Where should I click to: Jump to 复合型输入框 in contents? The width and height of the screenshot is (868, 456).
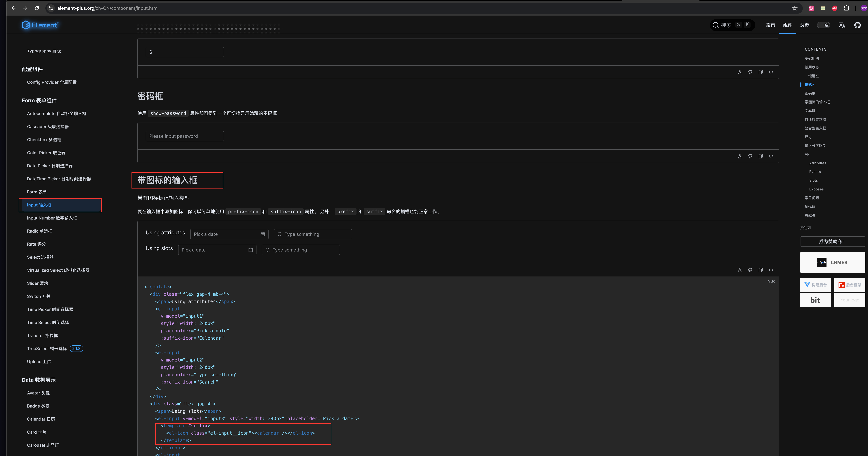[x=815, y=128]
